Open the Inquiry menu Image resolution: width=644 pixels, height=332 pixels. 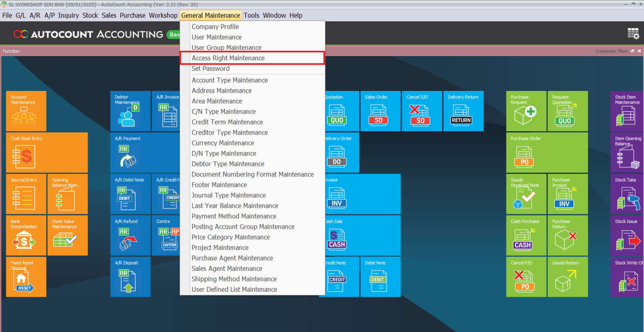coord(68,16)
